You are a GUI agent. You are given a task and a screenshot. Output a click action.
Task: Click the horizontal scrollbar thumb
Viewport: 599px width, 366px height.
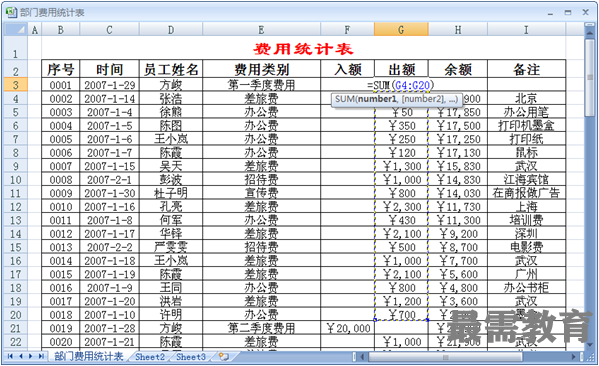click(445, 357)
